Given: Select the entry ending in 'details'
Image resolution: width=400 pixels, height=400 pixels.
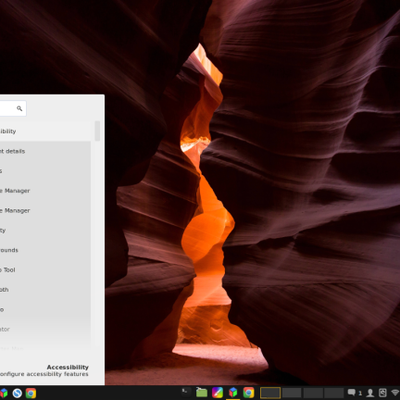Looking at the screenshot, I should point(45,151).
